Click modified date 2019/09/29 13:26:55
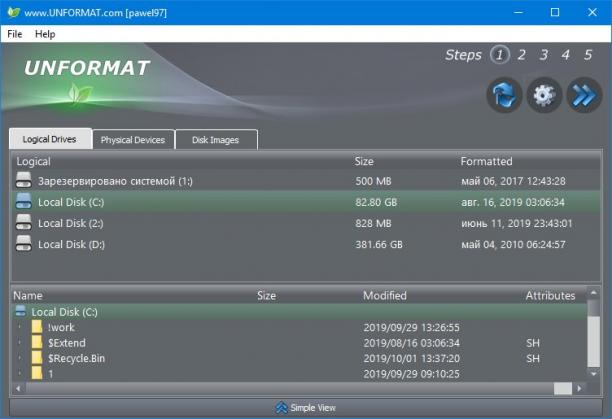612x419 pixels. [x=411, y=327]
